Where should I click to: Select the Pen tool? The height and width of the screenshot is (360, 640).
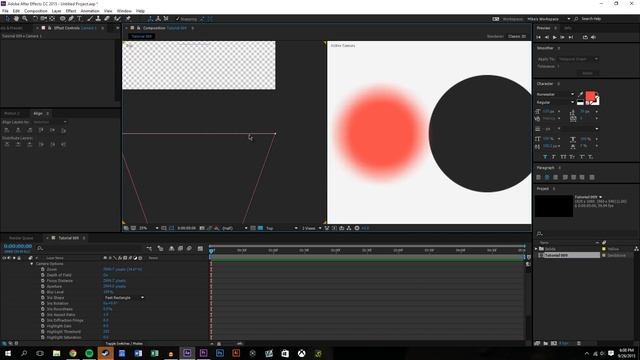71,19
